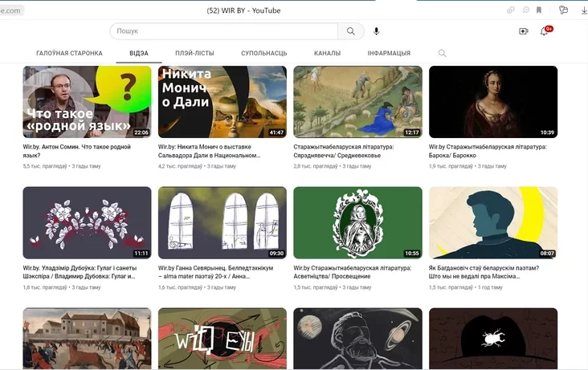Viewport: 588px width, 370px height.
Task: Open notifications bell with 9+ badge
Action: pyautogui.click(x=545, y=30)
